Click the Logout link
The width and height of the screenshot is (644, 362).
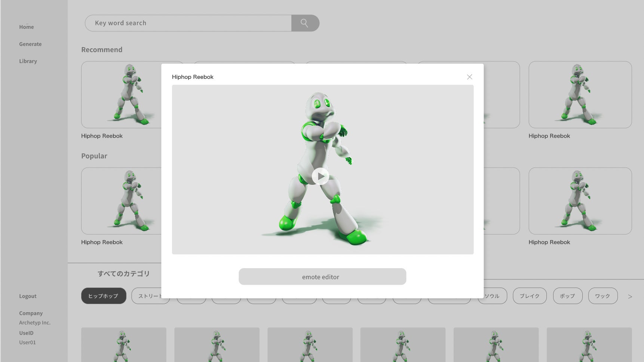pyautogui.click(x=28, y=296)
